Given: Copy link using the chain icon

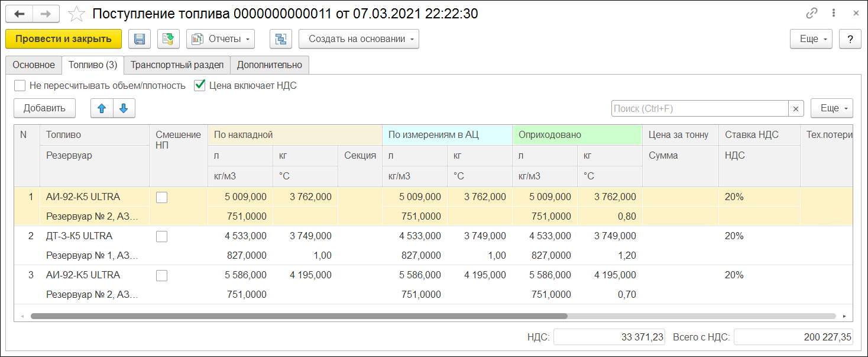Looking at the screenshot, I should click(812, 14).
